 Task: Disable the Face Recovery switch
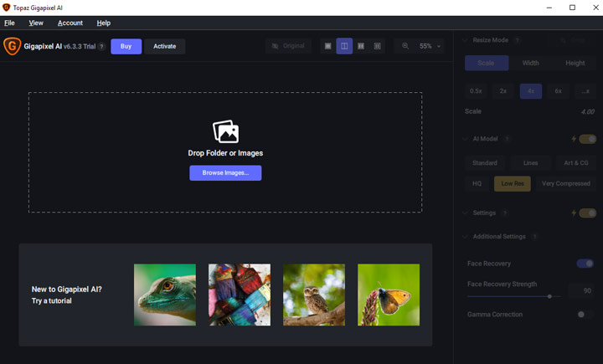(585, 264)
